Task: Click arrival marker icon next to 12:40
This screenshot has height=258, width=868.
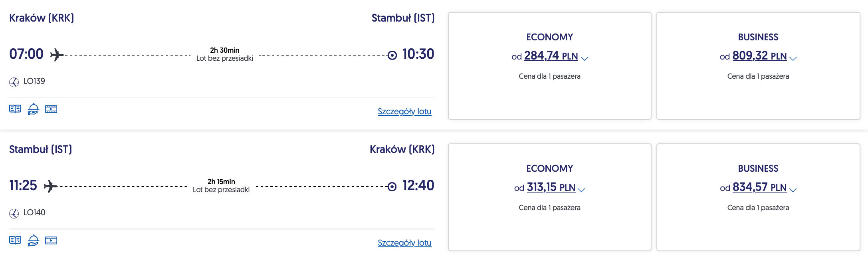Action: tap(392, 187)
